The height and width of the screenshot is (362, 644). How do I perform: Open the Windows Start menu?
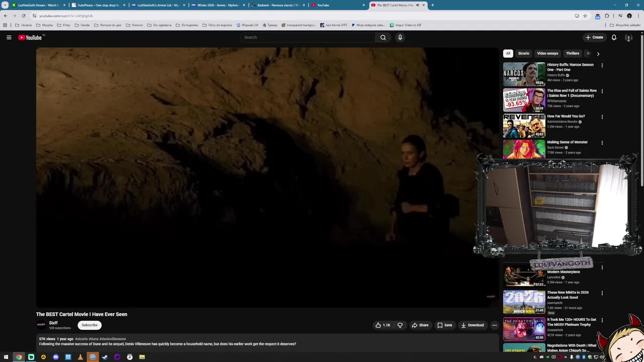point(6,357)
